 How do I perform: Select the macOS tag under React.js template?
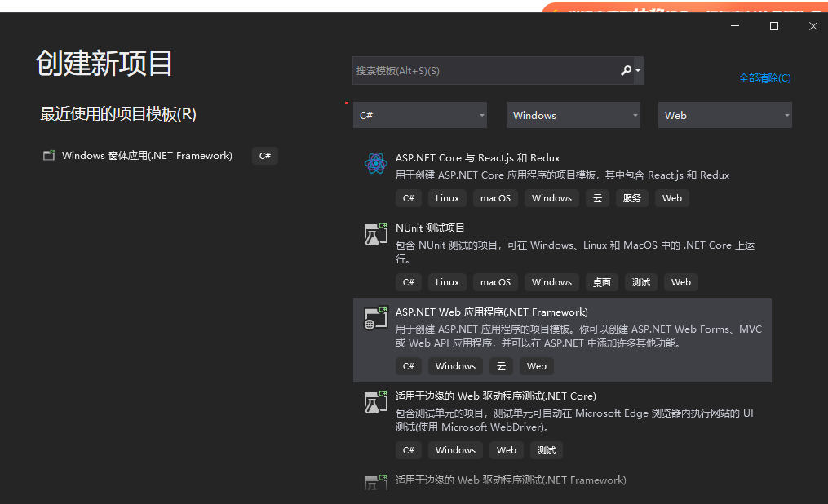pos(495,197)
